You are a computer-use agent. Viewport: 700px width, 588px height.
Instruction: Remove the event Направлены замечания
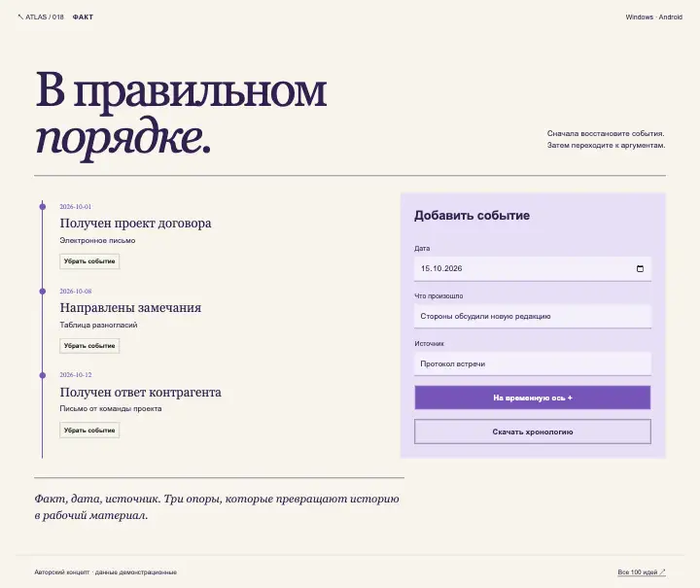pyautogui.click(x=89, y=346)
